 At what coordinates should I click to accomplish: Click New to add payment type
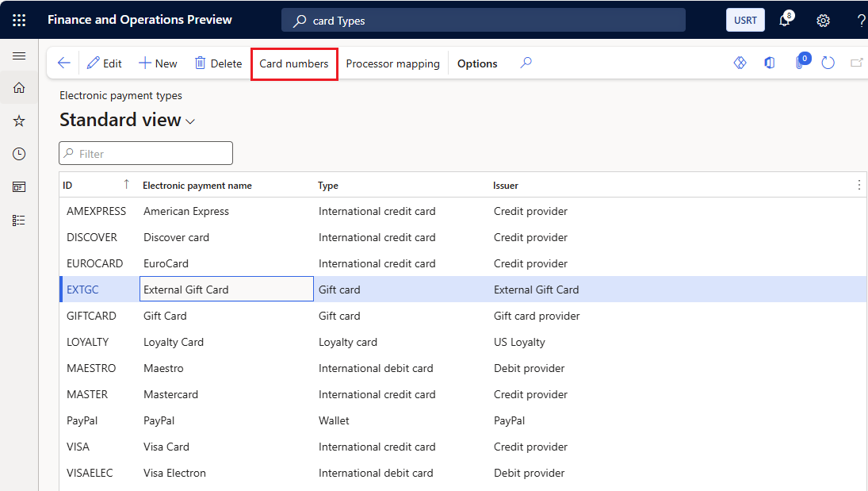[158, 63]
